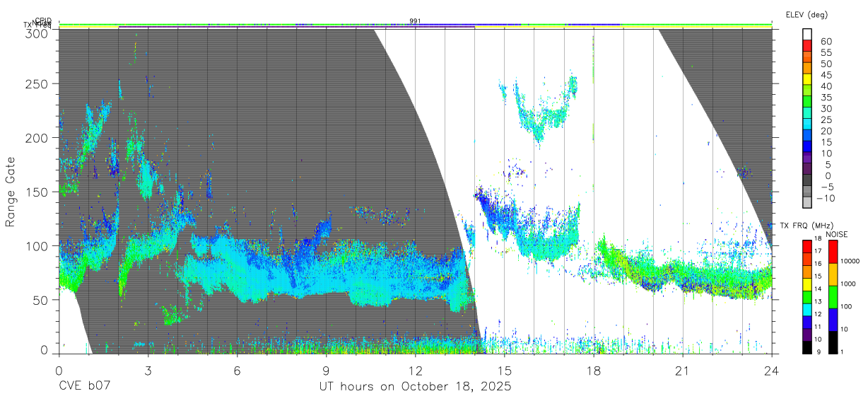
Task: Click the 14 label in TX FRQ legend
Action: (x=819, y=289)
